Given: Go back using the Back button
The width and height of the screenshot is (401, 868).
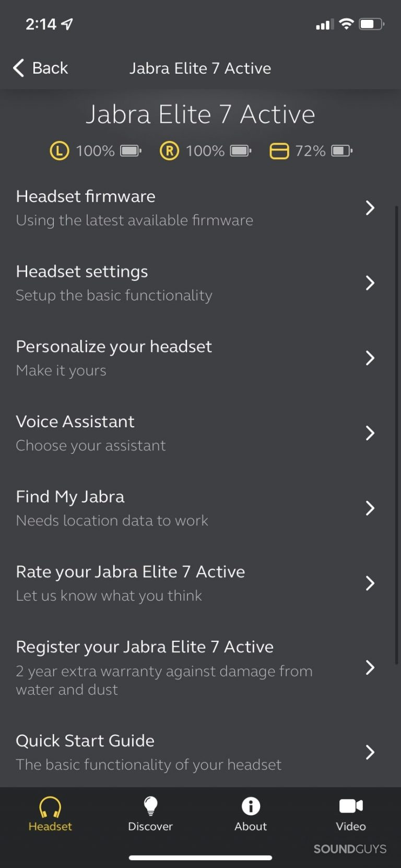Looking at the screenshot, I should coord(41,68).
